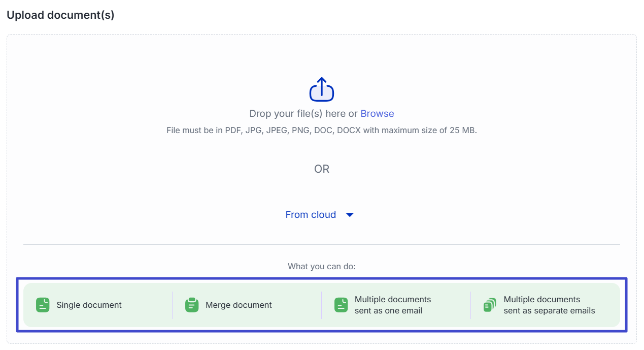Click the Browse link
Image resolution: width=644 pixels, height=350 pixels.
[377, 113]
